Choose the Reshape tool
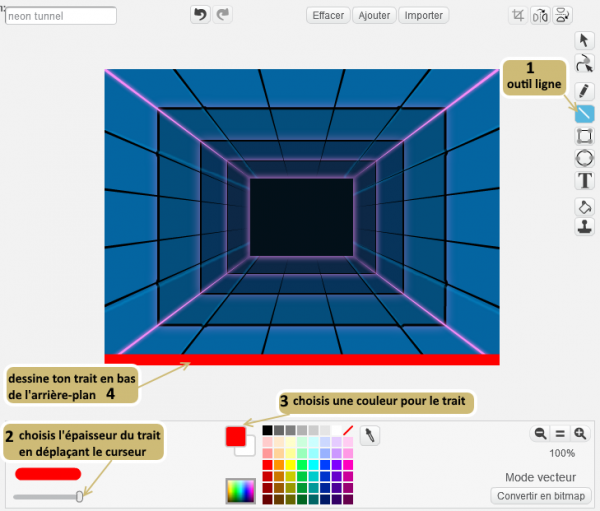 pos(585,64)
